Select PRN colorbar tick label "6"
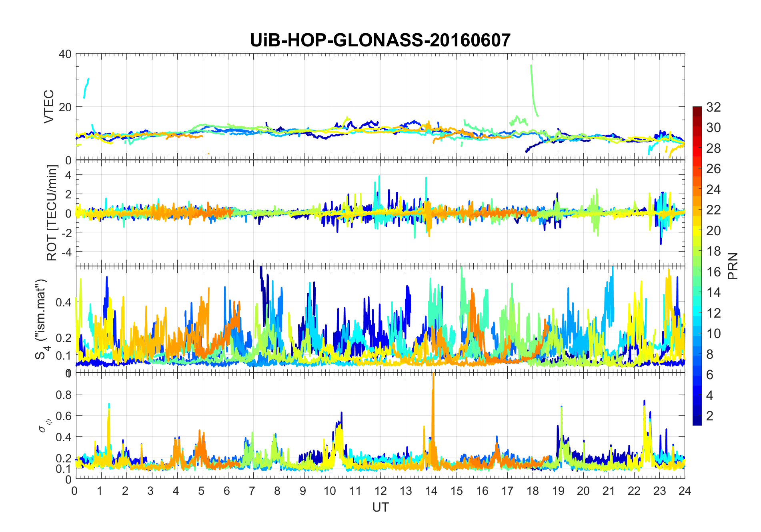Screen dimensions: 761x532 coord(710,374)
